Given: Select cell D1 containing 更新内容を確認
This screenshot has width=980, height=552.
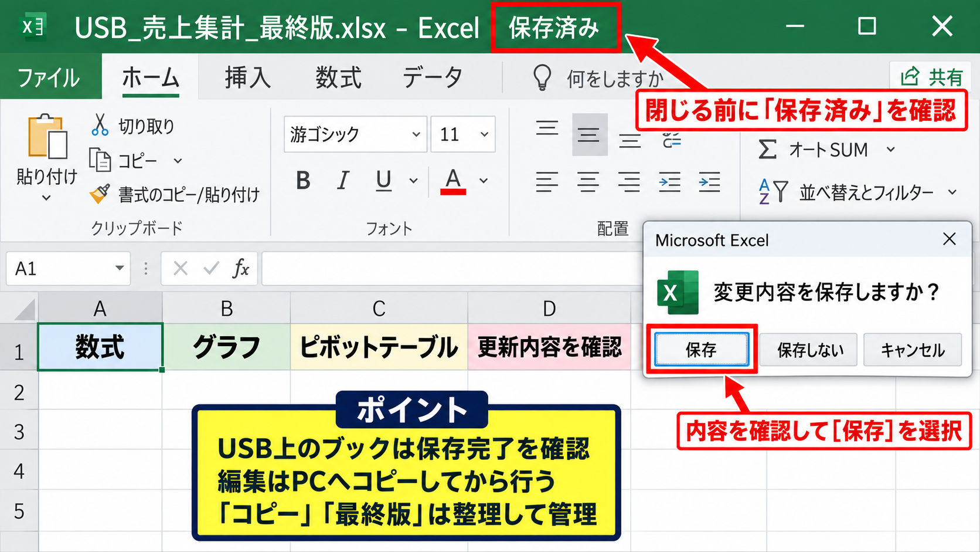Looking at the screenshot, I should click(x=549, y=347).
